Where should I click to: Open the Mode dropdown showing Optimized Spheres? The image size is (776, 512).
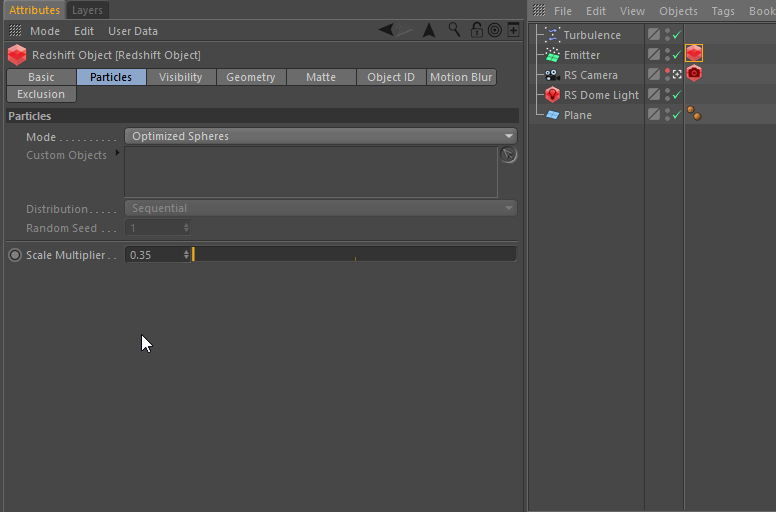[x=321, y=136]
